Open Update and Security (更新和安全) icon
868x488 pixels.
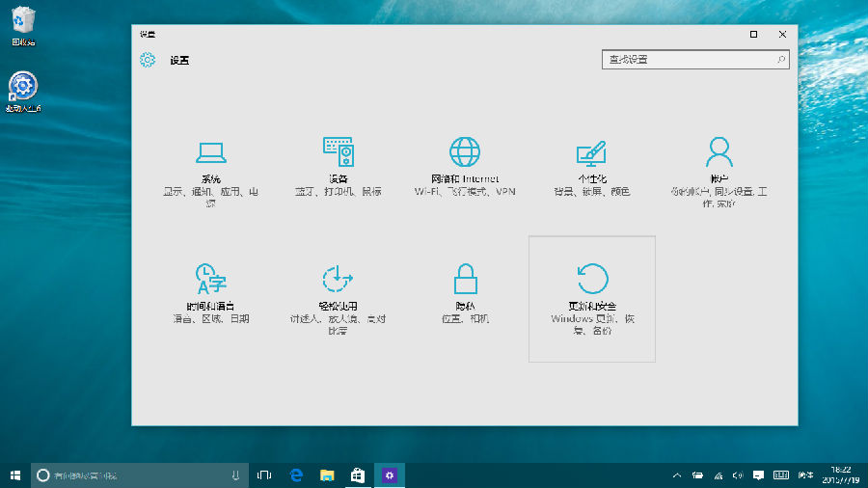click(x=592, y=279)
